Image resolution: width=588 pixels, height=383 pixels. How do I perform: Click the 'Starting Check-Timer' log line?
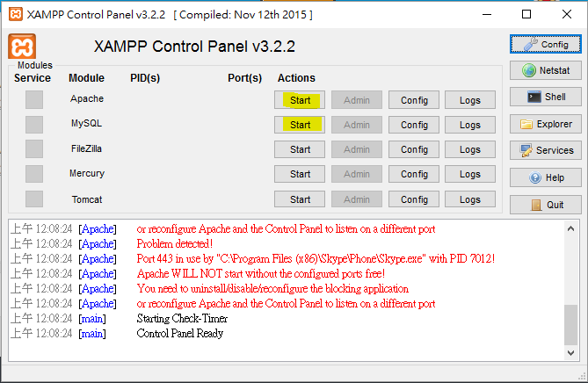[x=182, y=319]
